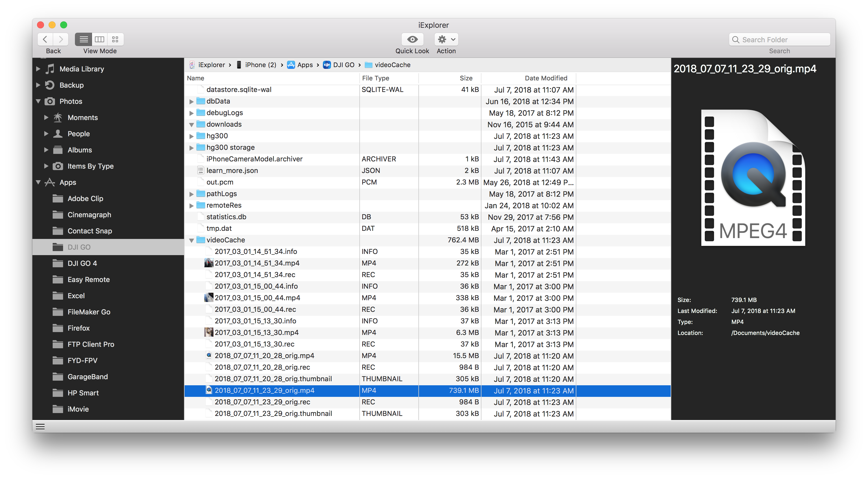Collapse the downloads folder
Viewport: 868px width, 479px height.
pos(191,125)
